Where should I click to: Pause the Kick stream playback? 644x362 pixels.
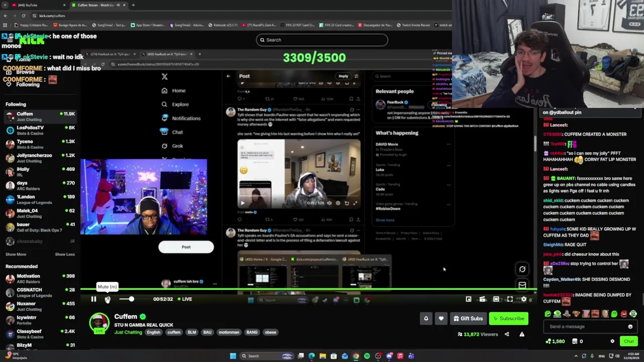(x=94, y=299)
